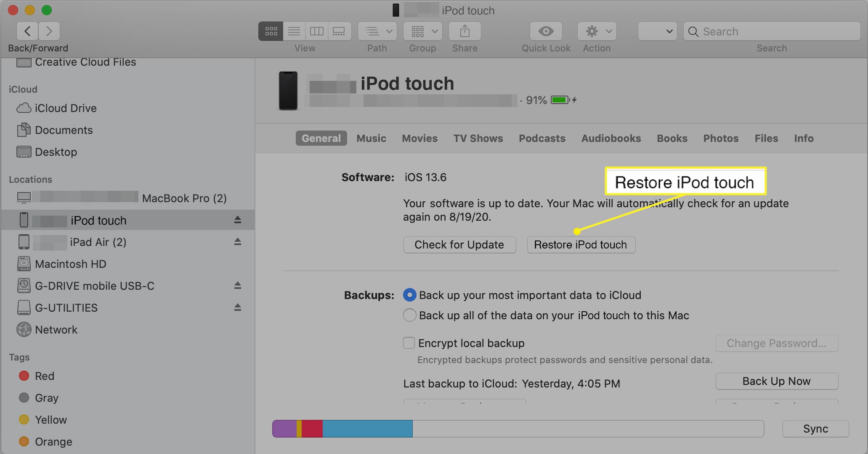Click the iOS 13.6 version text
The height and width of the screenshot is (454, 868).
coord(425,177)
